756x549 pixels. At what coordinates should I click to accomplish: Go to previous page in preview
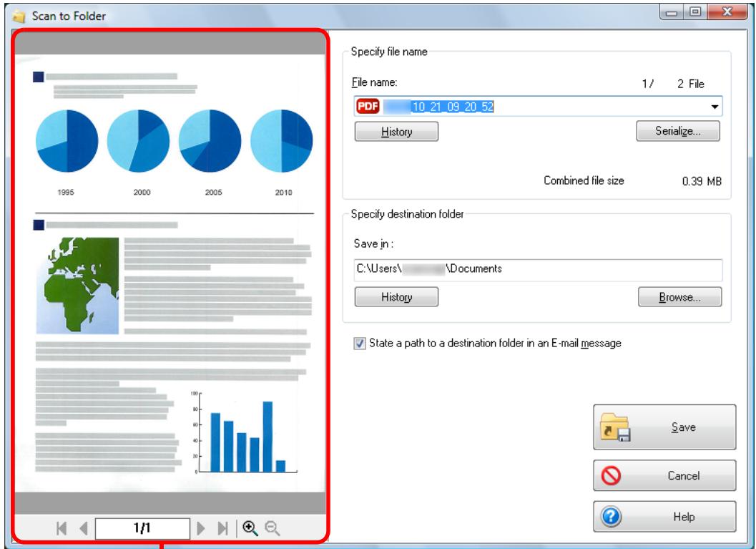pos(84,528)
